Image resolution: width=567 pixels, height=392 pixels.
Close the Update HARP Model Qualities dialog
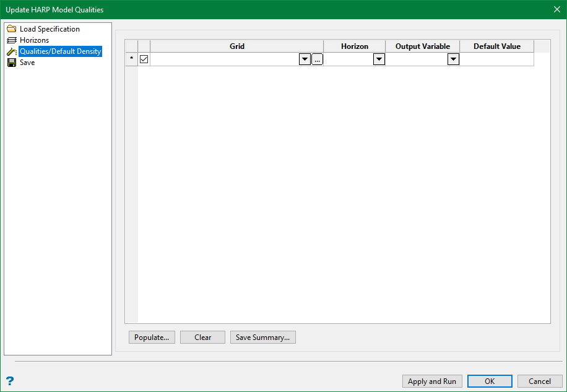(x=557, y=10)
